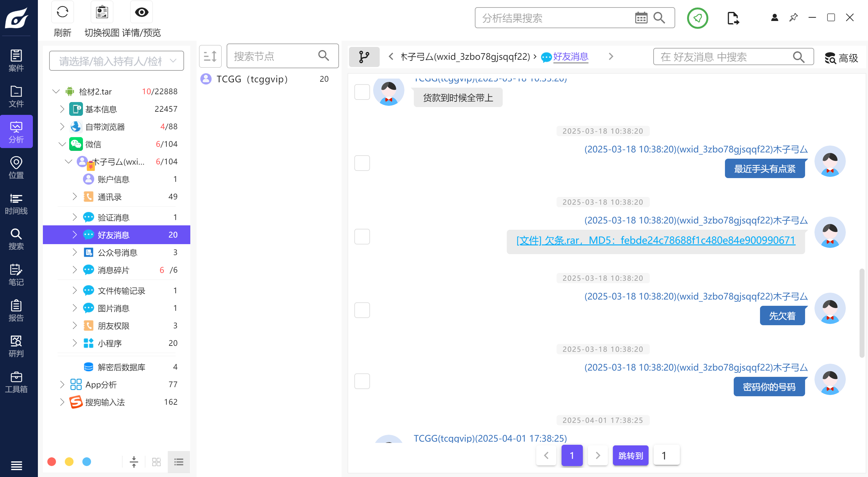Open the 工具箱 (Toolbox) sidebar section

click(16, 382)
